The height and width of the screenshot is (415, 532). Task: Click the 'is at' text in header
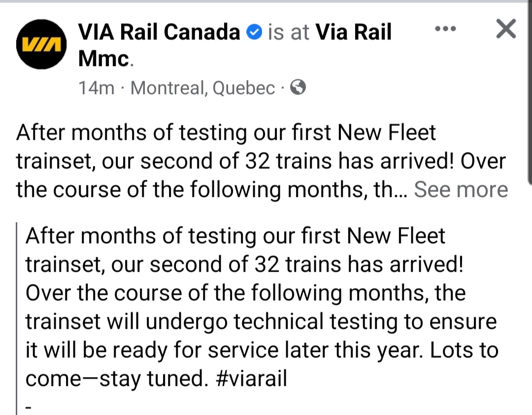[289, 32]
